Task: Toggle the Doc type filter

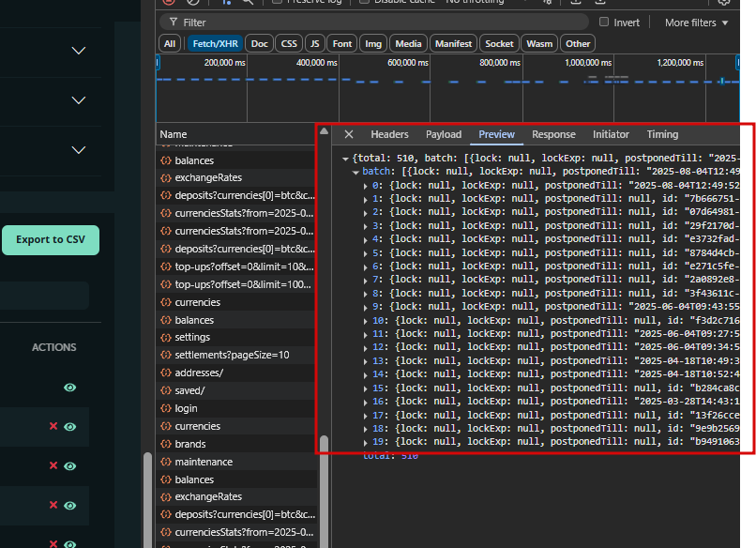Action: pos(260,44)
